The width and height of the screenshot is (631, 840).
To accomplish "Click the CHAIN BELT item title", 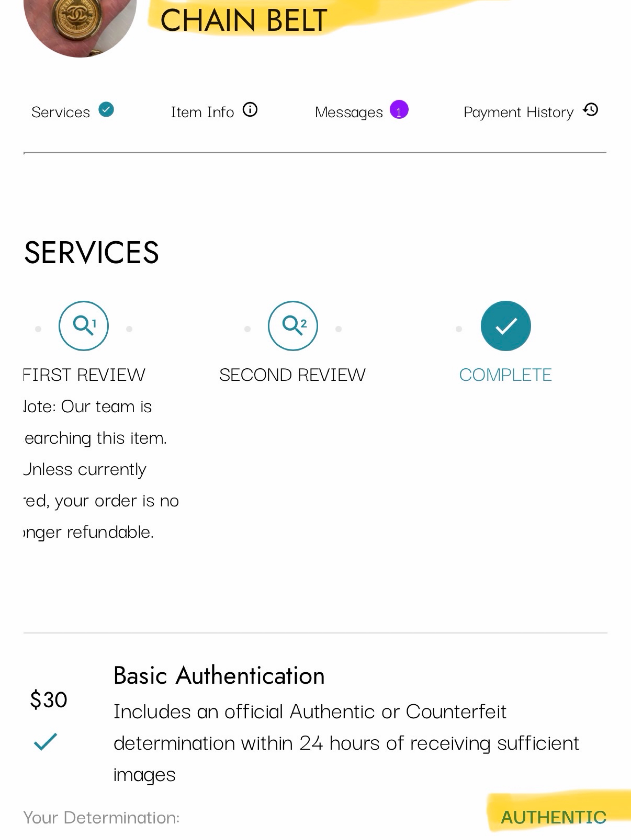I will pos(244,20).
